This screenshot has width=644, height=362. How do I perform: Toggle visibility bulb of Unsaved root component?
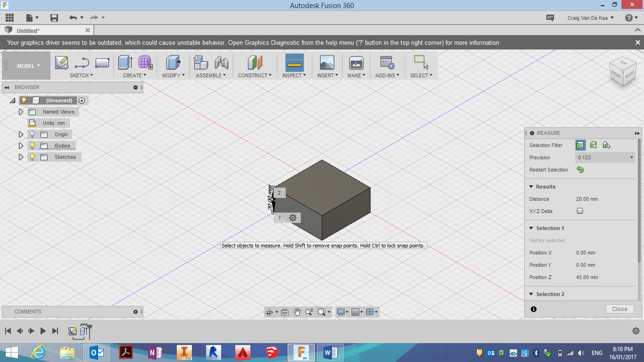point(24,100)
